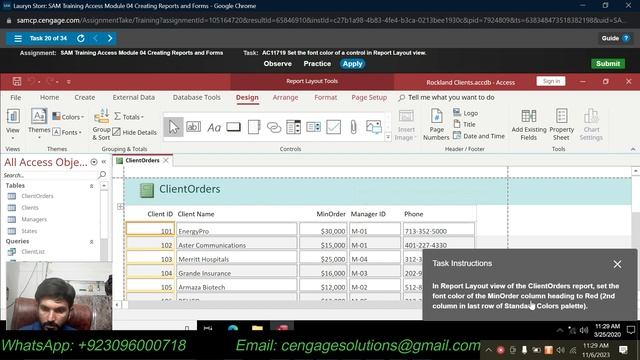This screenshot has width=640, height=360.
Task: Open the Clients table in navigation pane
Action: 30,208
